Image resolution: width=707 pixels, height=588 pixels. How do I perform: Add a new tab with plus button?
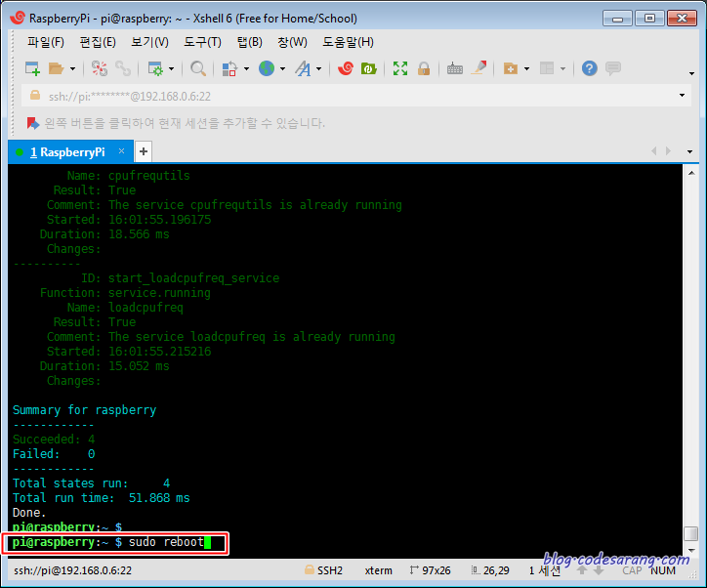144,151
